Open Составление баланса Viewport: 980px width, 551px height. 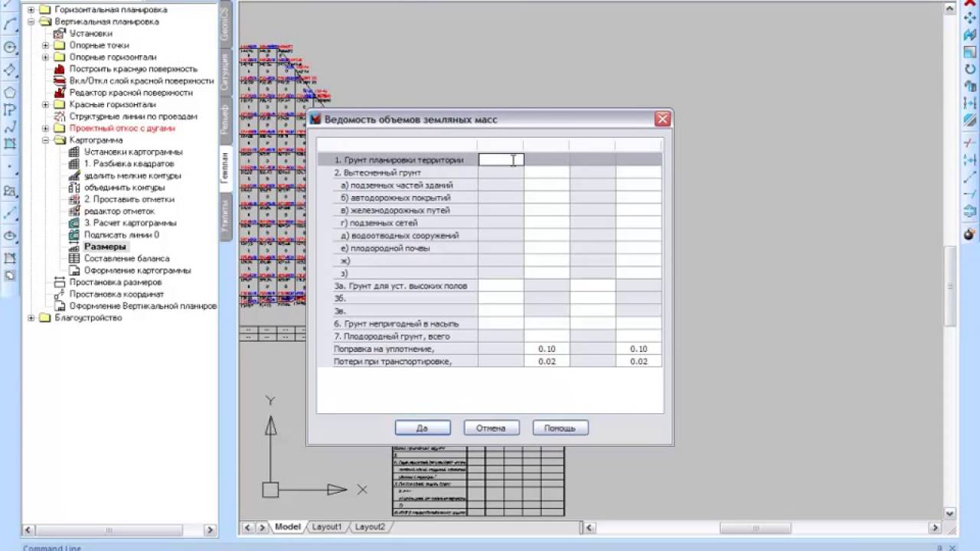(126, 259)
